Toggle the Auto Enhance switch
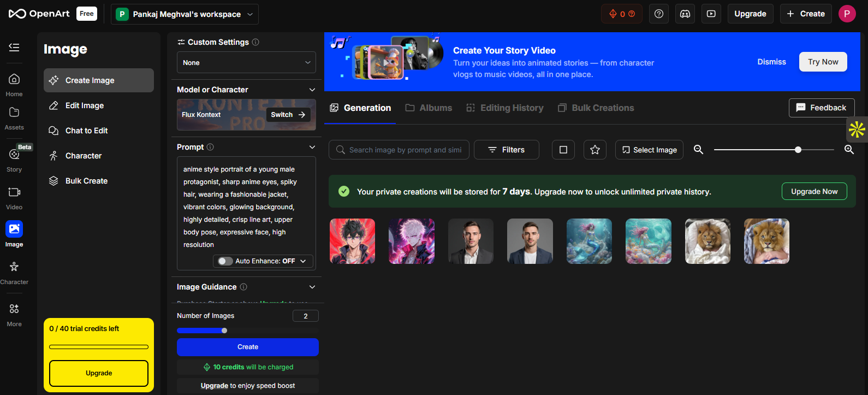The height and width of the screenshot is (395, 868). 225,261
